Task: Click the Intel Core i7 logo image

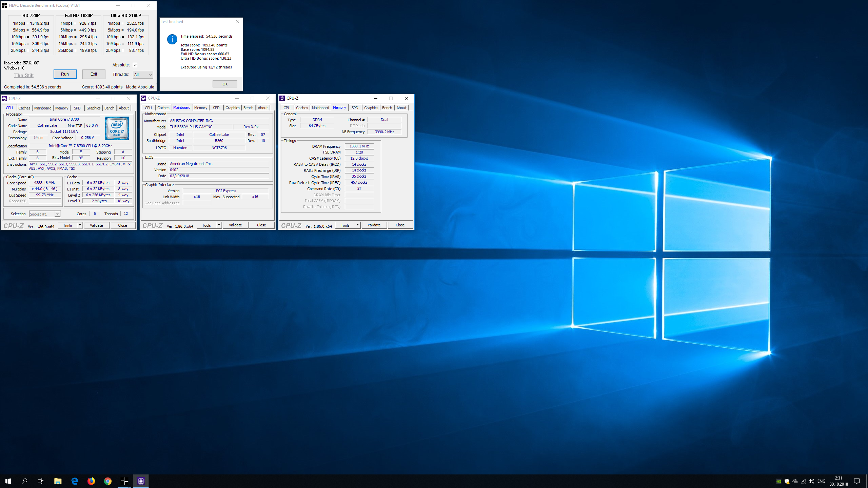Action: [117, 128]
